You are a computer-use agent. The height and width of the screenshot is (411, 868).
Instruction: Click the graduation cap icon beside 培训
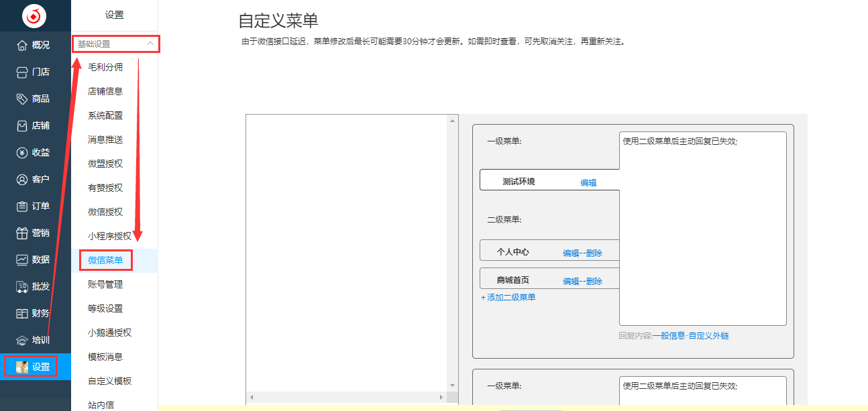tap(22, 340)
